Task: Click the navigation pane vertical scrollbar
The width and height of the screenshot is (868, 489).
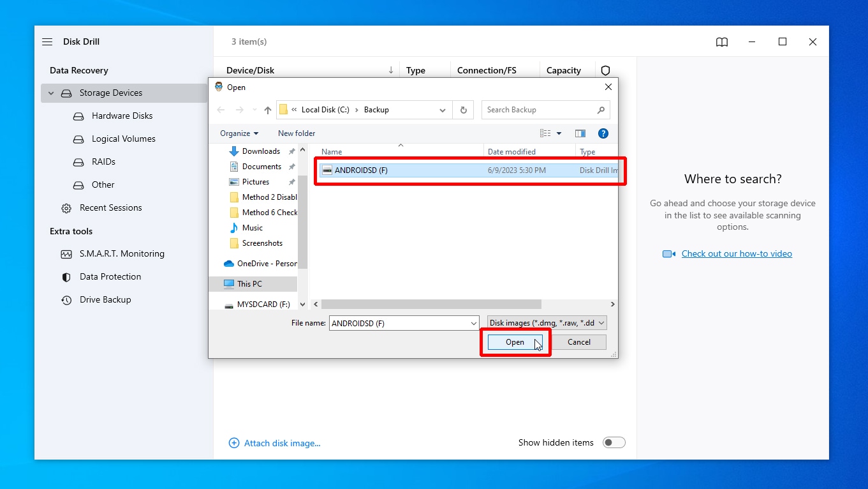Action: (x=303, y=222)
